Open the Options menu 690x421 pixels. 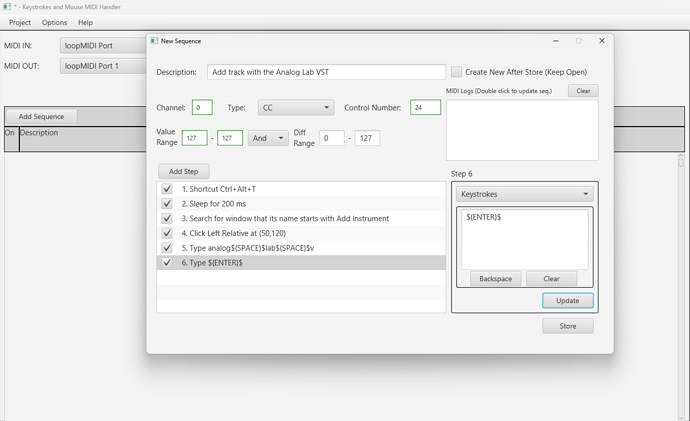55,22
